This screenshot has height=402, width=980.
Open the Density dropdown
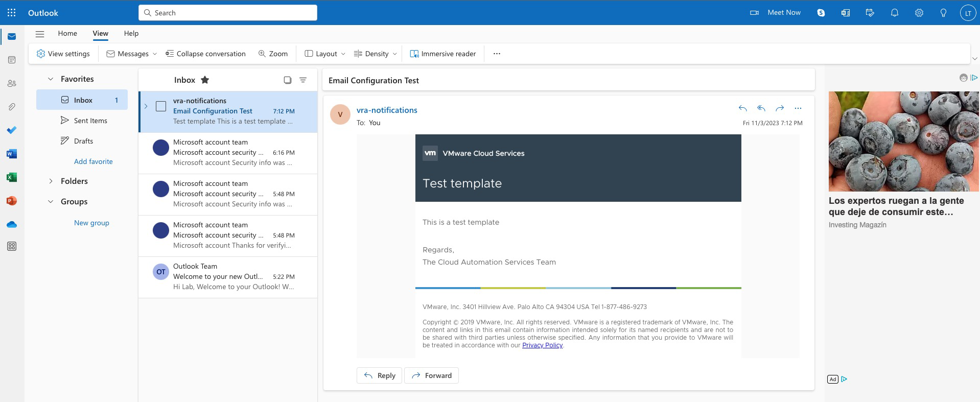pyautogui.click(x=375, y=54)
